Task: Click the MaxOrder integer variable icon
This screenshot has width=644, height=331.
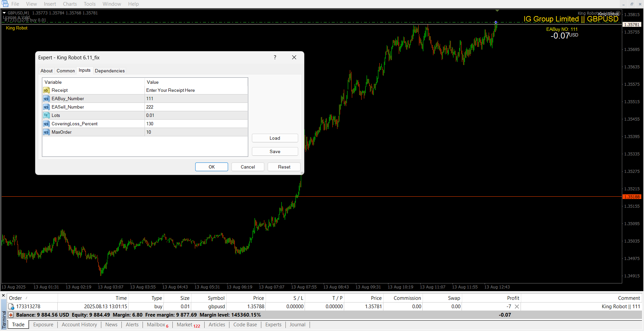Action: click(46, 132)
